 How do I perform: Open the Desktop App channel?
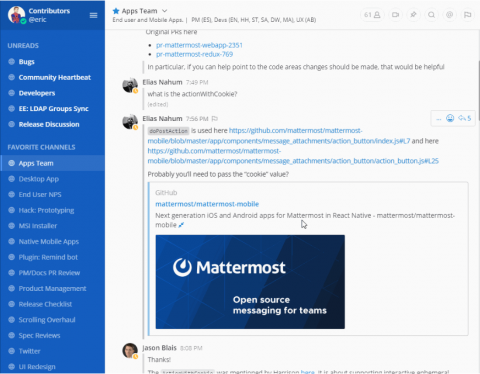(x=52, y=179)
